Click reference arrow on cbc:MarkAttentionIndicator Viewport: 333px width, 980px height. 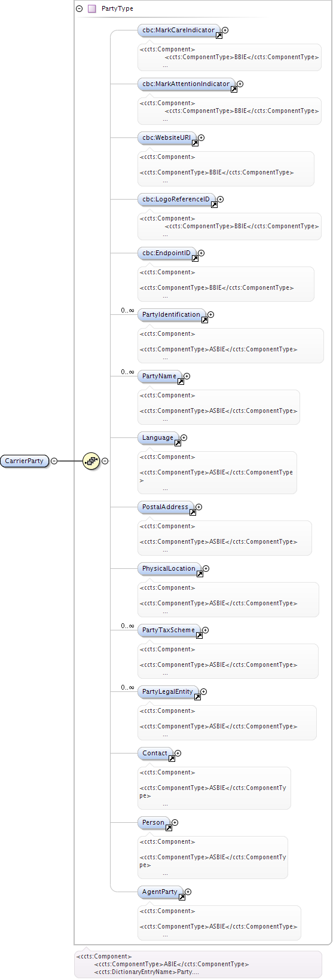(234, 90)
